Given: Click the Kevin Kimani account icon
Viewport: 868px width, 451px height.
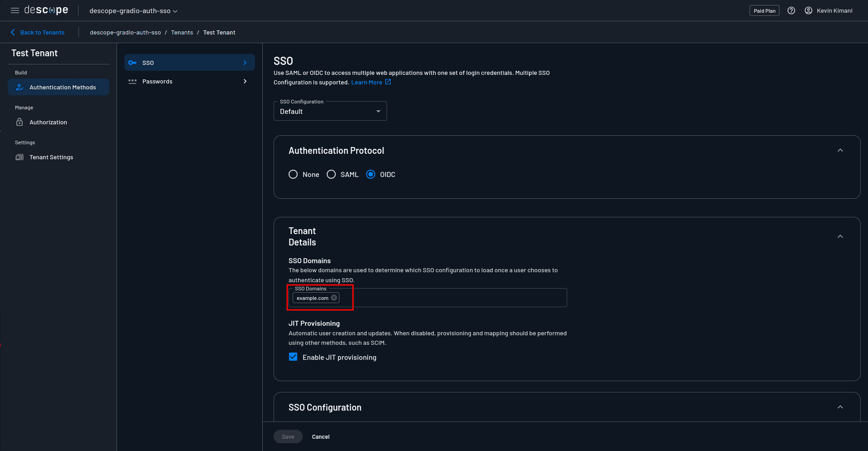Looking at the screenshot, I should click(808, 10).
